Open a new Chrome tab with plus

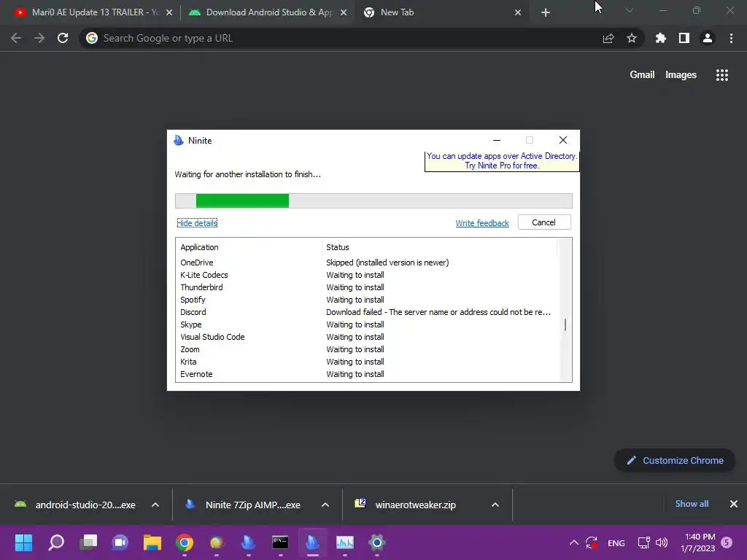tap(546, 12)
